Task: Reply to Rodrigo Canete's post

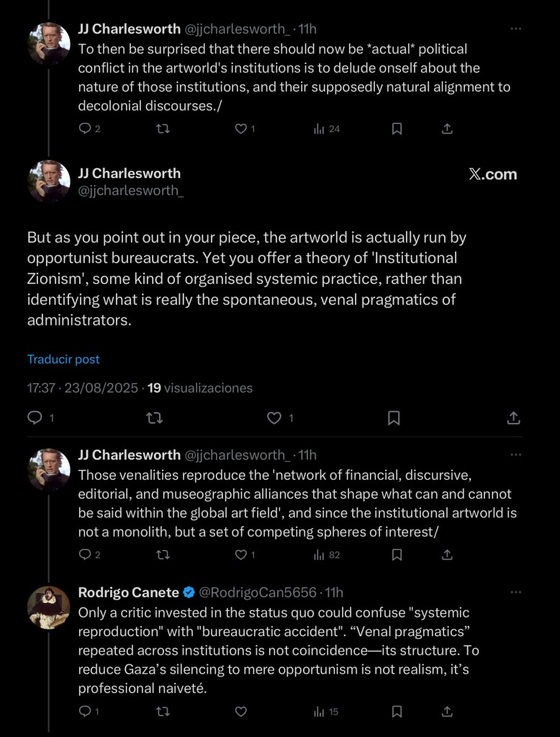Action: [84, 712]
